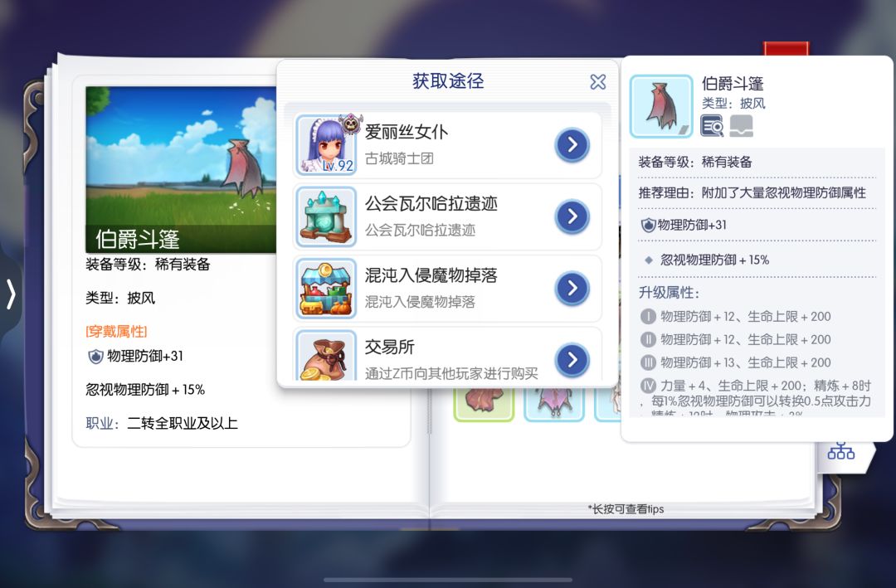Click 装备等级: 稀有装备 on left page
Screen dimensions: 896x588
click(x=148, y=265)
